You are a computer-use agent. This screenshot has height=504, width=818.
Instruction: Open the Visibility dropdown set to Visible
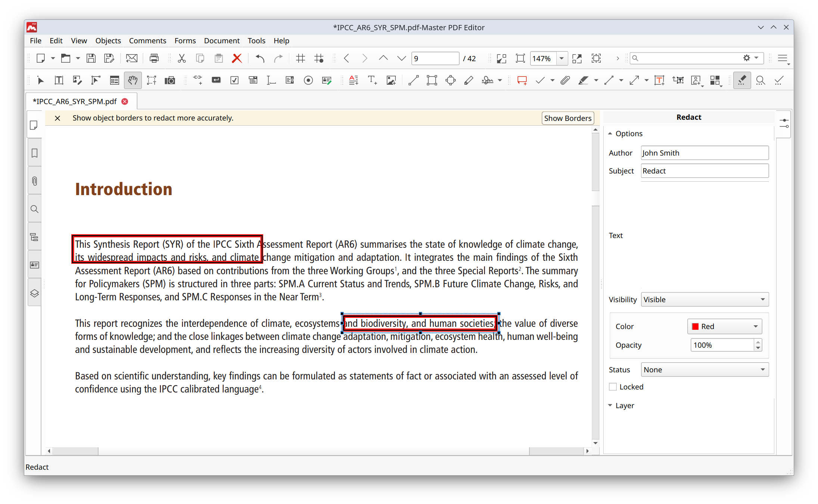click(704, 299)
